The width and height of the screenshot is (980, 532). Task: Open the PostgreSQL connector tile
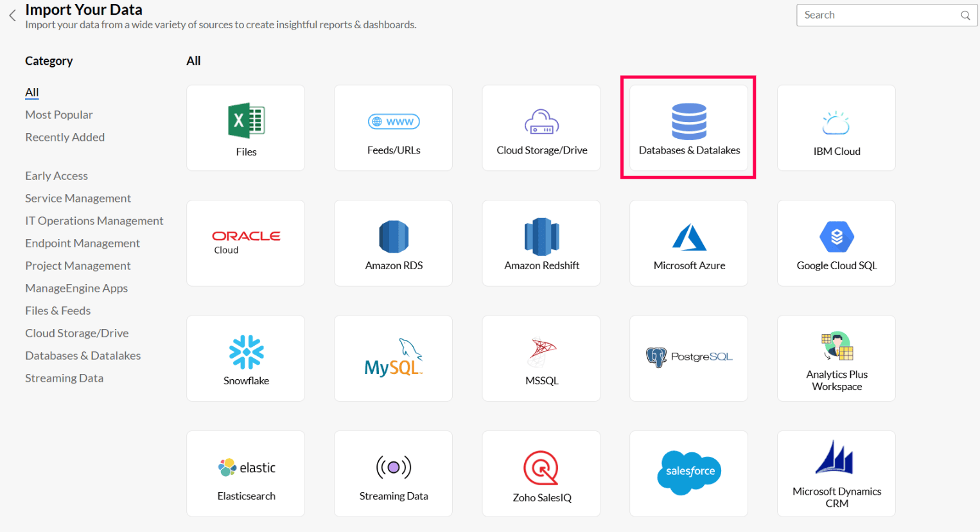pos(688,358)
